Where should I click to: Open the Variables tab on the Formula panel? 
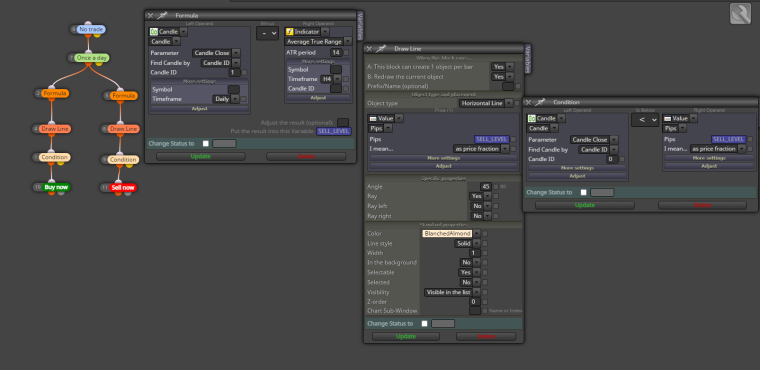360,26
